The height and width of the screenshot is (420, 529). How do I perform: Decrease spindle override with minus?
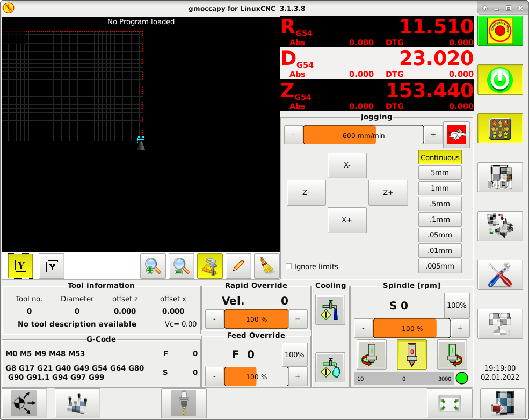point(364,328)
